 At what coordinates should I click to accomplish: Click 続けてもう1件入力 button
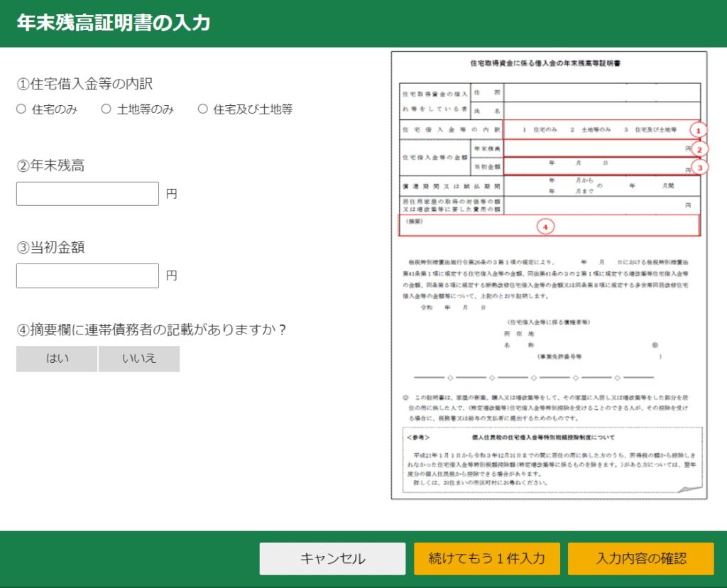[x=487, y=558]
